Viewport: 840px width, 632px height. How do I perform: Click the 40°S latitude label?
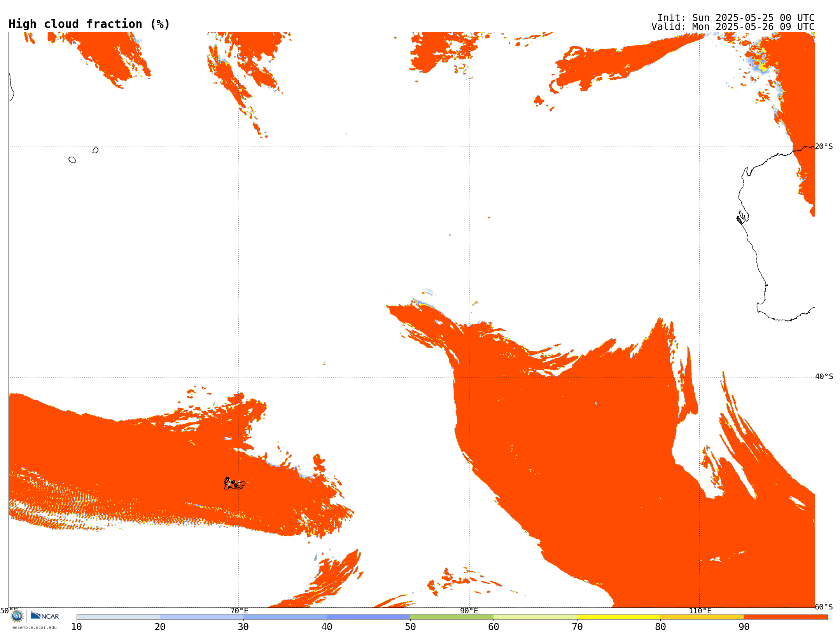824,376
